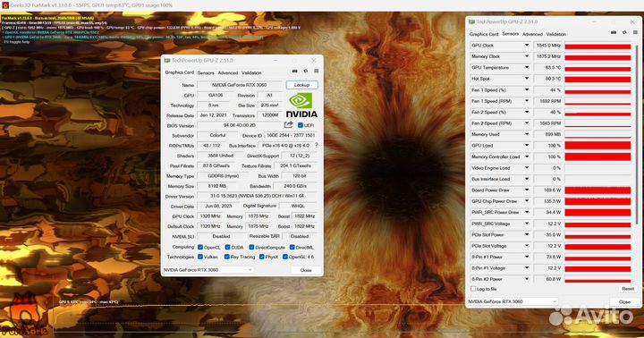Screen dimensions: 644x338
Task: Click Memory Used value 899 MB
Action: [548, 134]
